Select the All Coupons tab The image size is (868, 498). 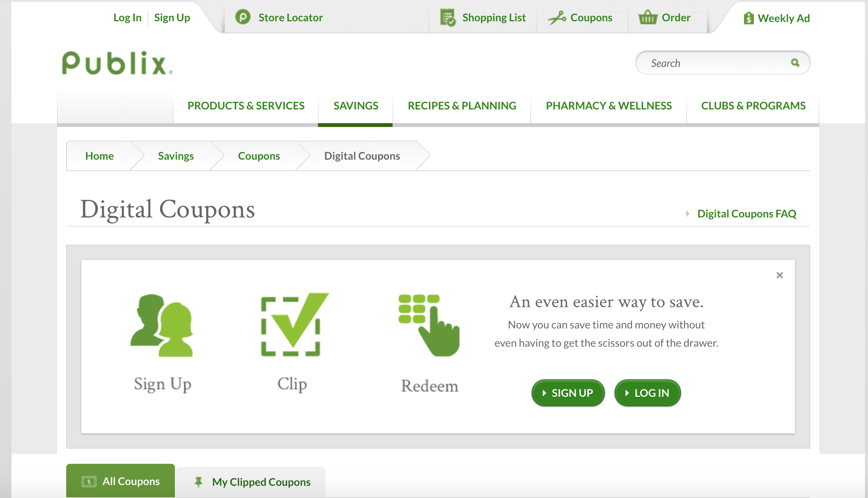(x=121, y=481)
